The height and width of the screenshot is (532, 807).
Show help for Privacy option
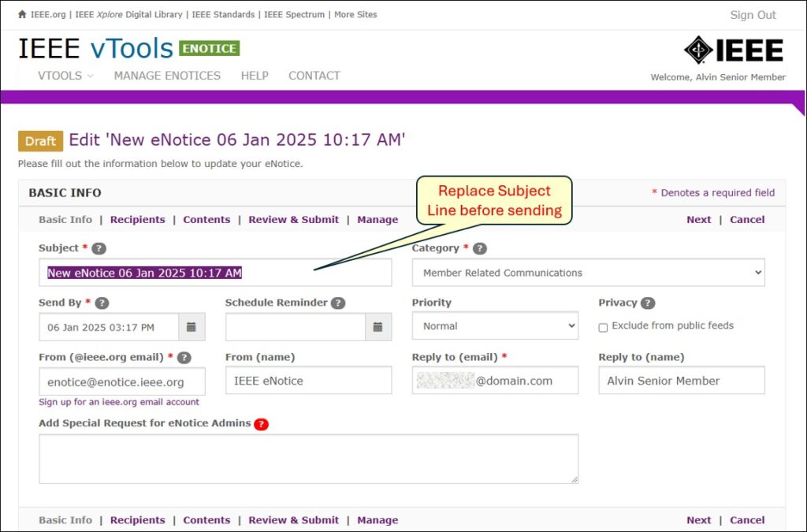click(648, 303)
